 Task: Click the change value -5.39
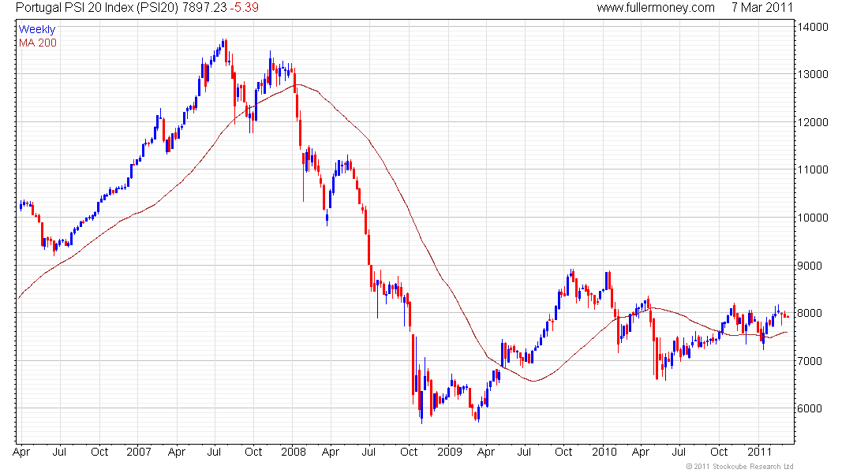click(244, 8)
